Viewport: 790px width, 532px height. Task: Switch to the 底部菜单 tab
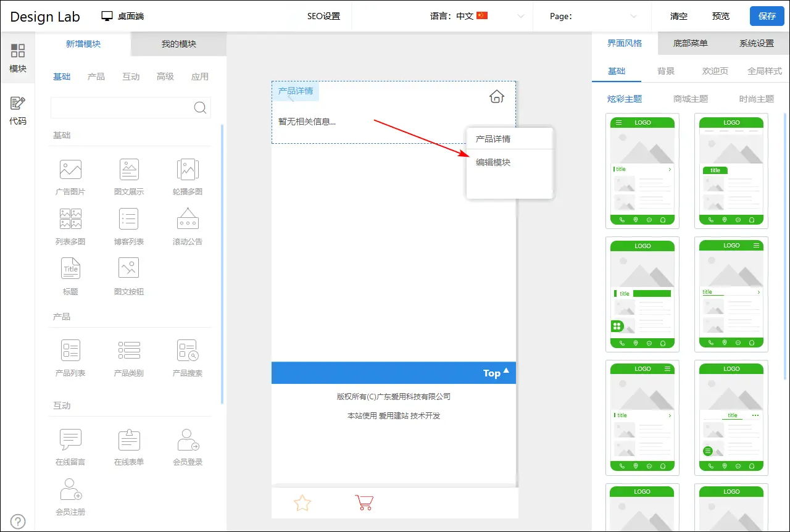(690, 43)
